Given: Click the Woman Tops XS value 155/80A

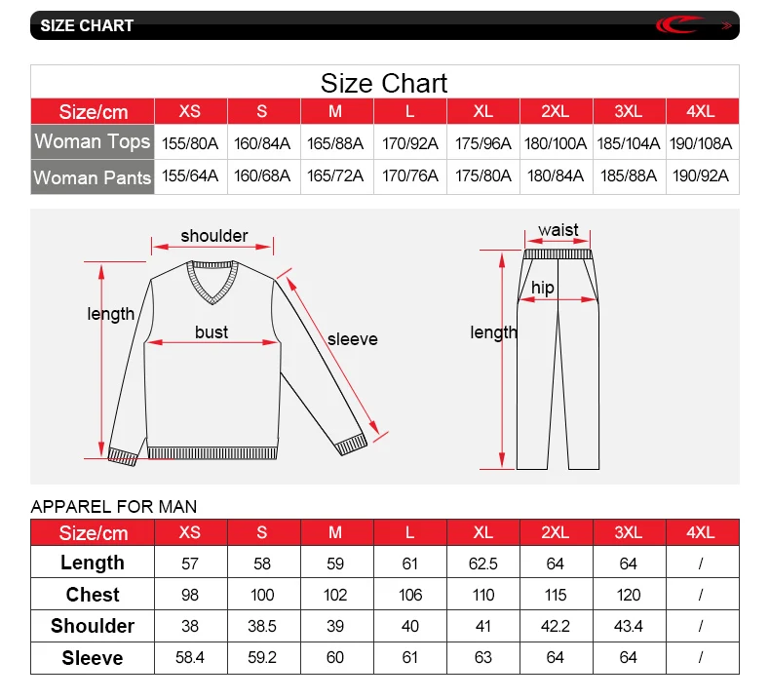Looking at the screenshot, I should pyautogui.click(x=190, y=143).
